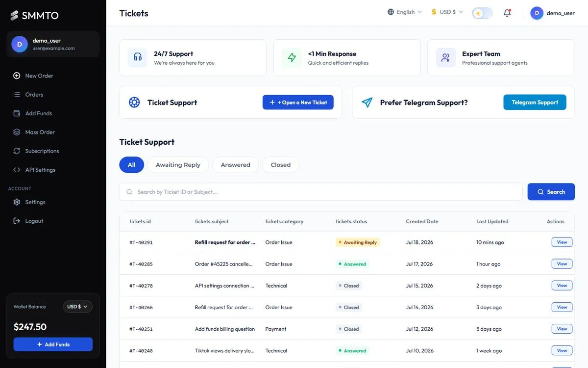Image resolution: width=588 pixels, height=368 pixels.
Task: View ticket #T-40285
Action: coord(562,264)
